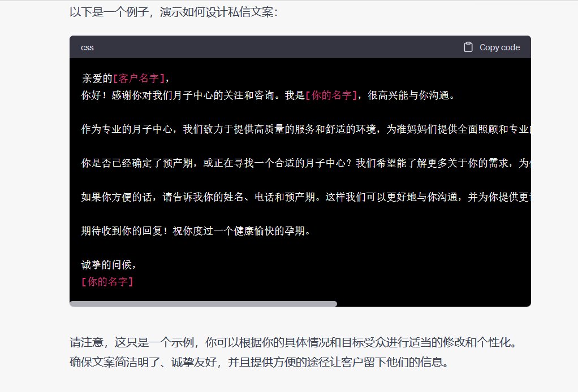Click the line starting 如果你方便的话
The image size is (578, 392).
click(305, 197)
